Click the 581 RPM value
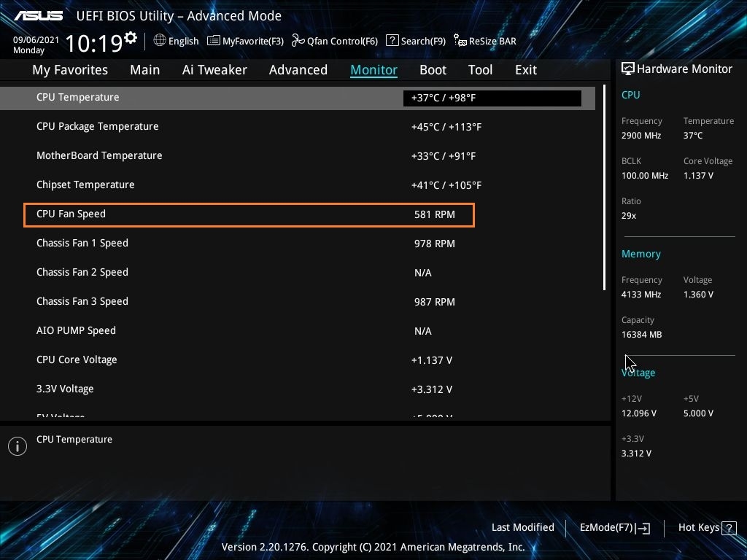This screenshot has width=747, height=560. click(435, 215)
